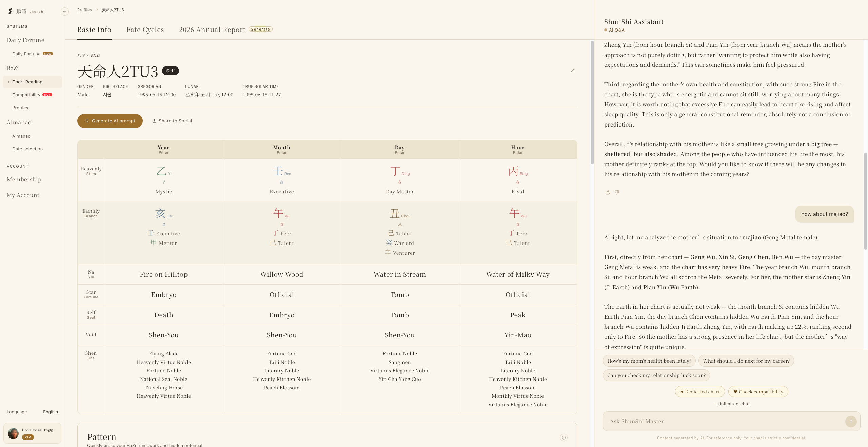Click the send arrow in chat input
The height and width of the screenshot is (447, 868).
(851, 421)
